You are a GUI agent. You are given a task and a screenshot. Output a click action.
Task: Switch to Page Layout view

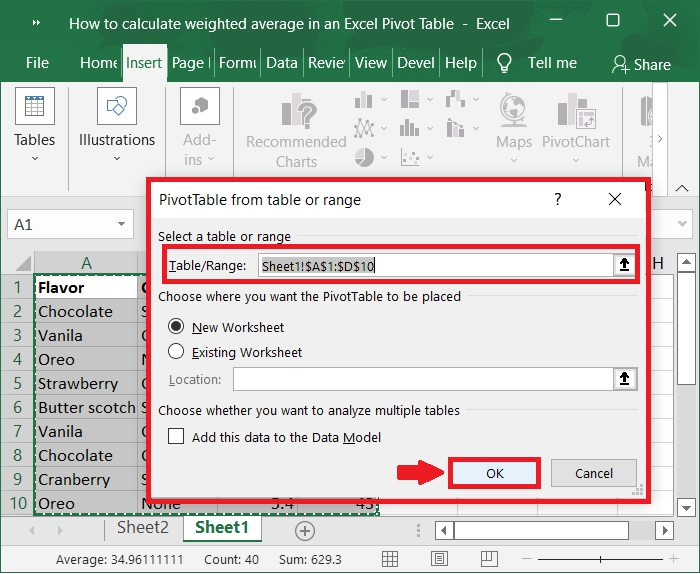click(439, 559)
